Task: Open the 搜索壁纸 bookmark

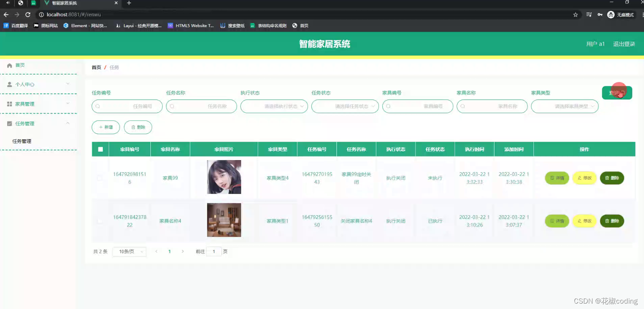Action: (x=232, y=25)
